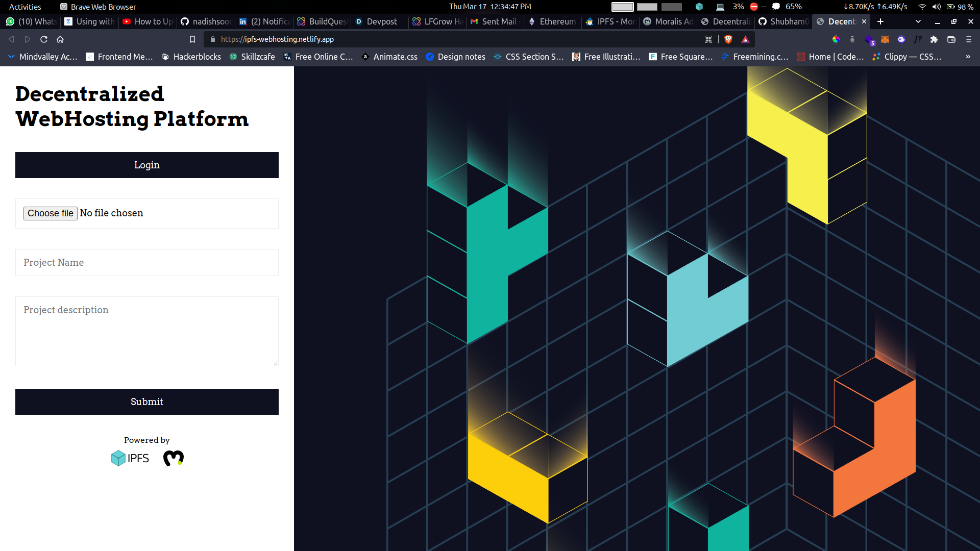Open the Brave Wallet icon
Screen dimensions: 980x551
(x=951, y=39)
